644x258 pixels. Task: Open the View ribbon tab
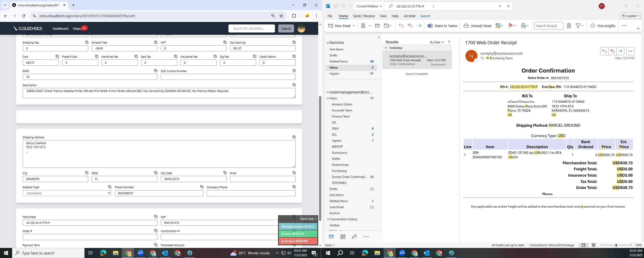tap(383, 16)
